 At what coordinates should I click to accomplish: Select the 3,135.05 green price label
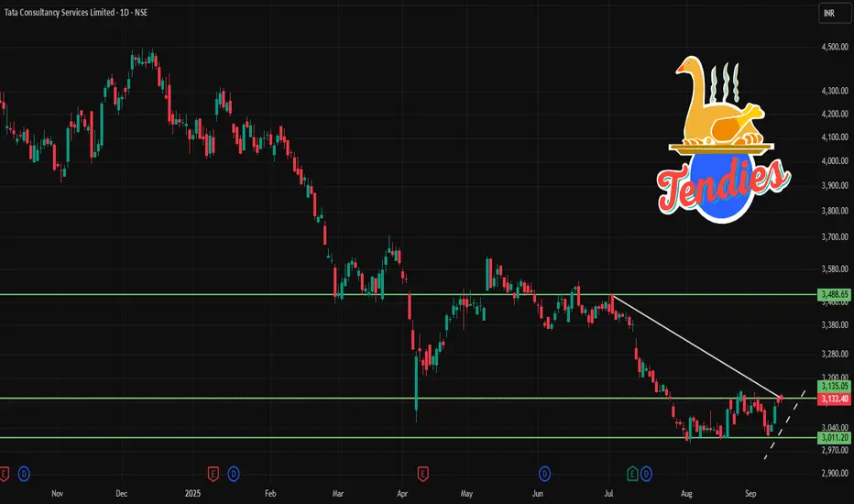coord(835,387)
